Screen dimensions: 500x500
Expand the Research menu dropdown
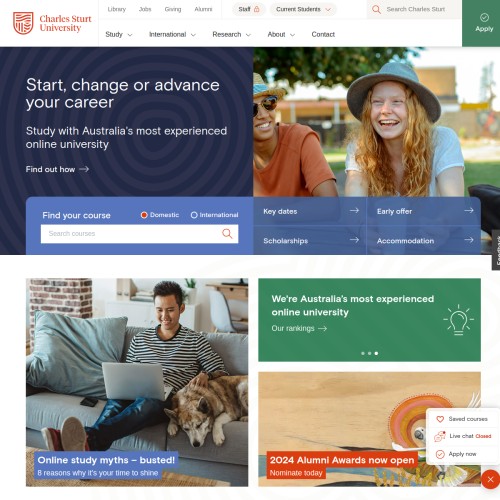pyautogui.click(x=232, y=34)
